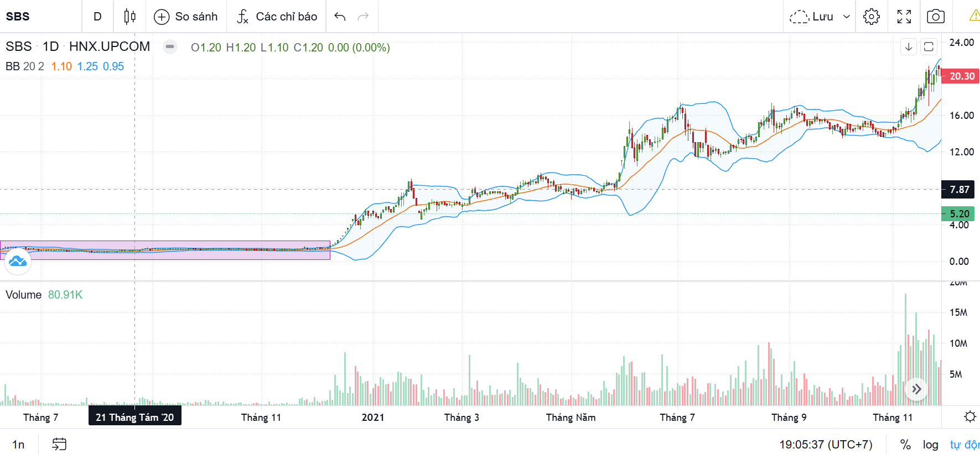Toggle logarithmic scale
Screen dimensions: 980x459
pos(930,445)
